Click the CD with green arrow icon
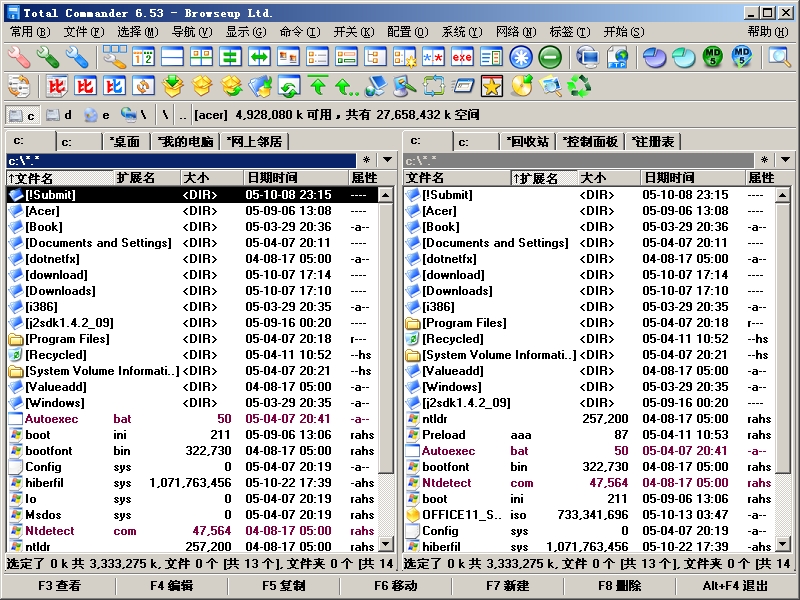This screenshot has height=600, width=800. [521, 86]
